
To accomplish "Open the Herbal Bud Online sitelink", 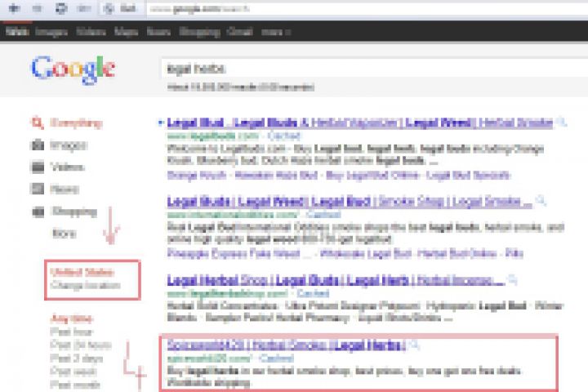I will pos(457,254).
